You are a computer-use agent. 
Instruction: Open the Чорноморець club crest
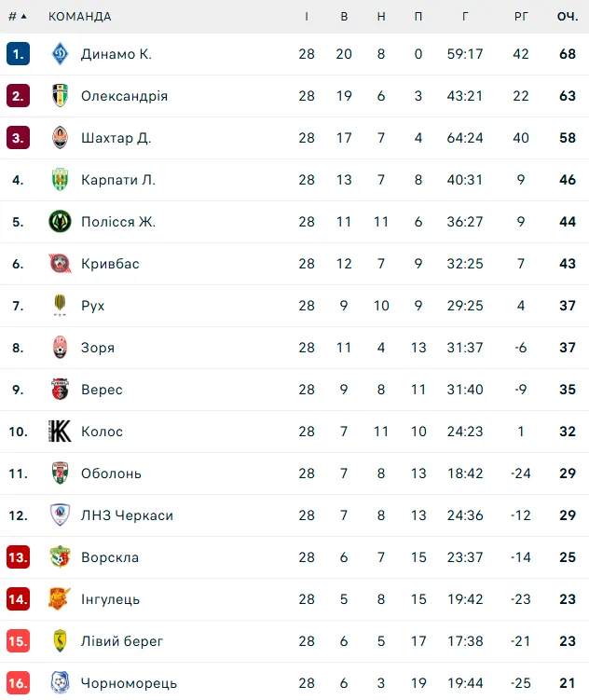[60, 682]
